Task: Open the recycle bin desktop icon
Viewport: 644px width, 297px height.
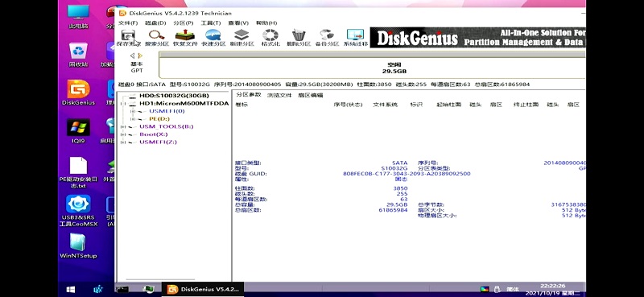Action: click(78, 55)
